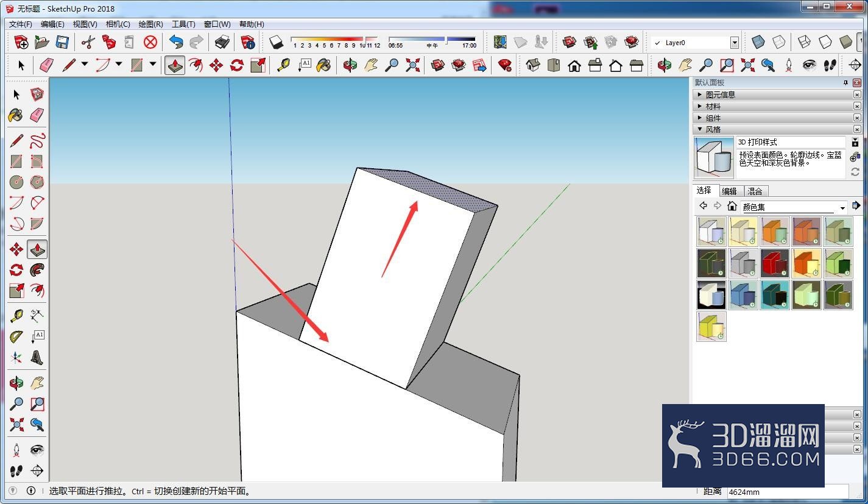Pin the default tray panel
868x504 pixels.
(845, 83)
